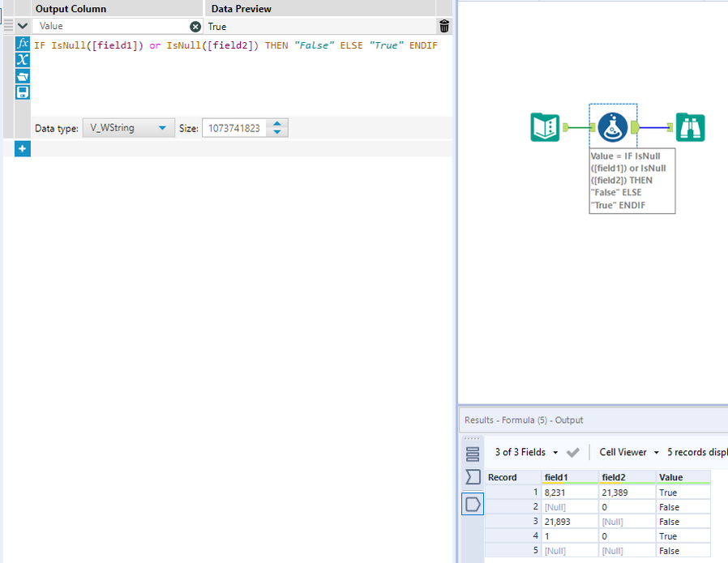Image resolution: width=728 pixels, height=563 pixels.
Task: Delete the Value expression with trash icon
Action: click(x=443, y=26)
